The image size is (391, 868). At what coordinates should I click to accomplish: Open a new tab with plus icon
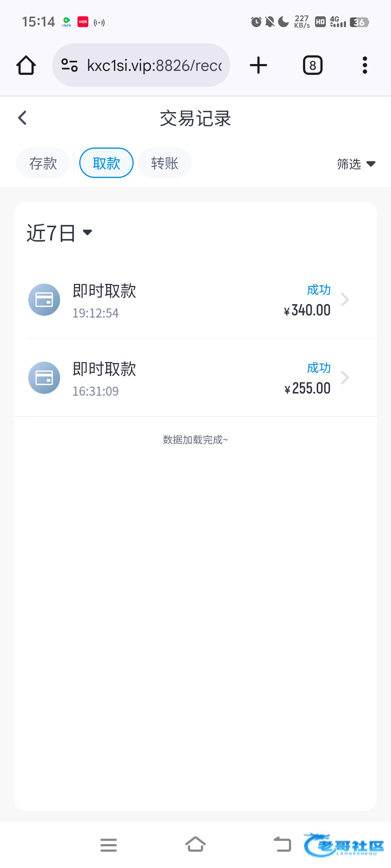(258, 65)
